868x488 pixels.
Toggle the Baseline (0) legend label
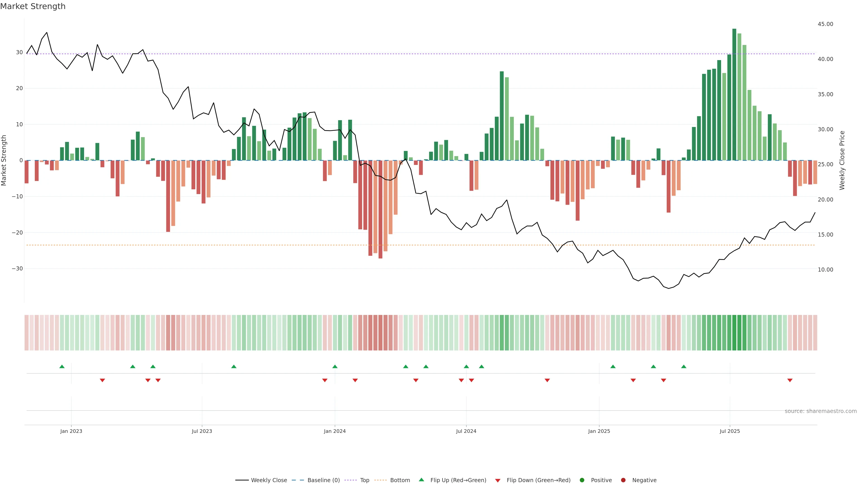(x=323, y=480)
